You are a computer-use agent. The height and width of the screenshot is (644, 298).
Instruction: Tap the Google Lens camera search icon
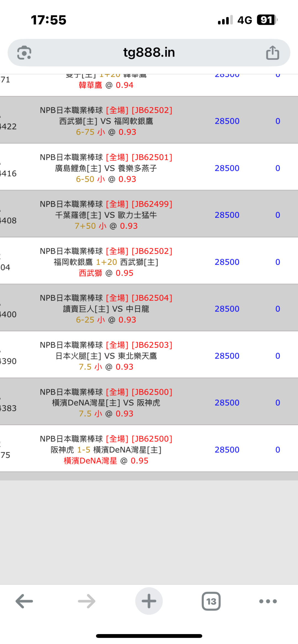tap(24, 53)
